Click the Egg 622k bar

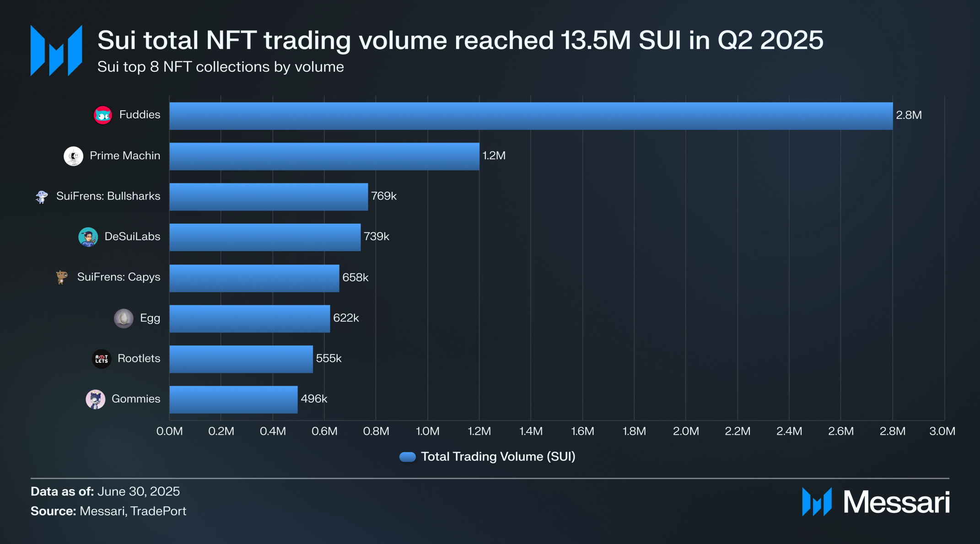[249, 318]
